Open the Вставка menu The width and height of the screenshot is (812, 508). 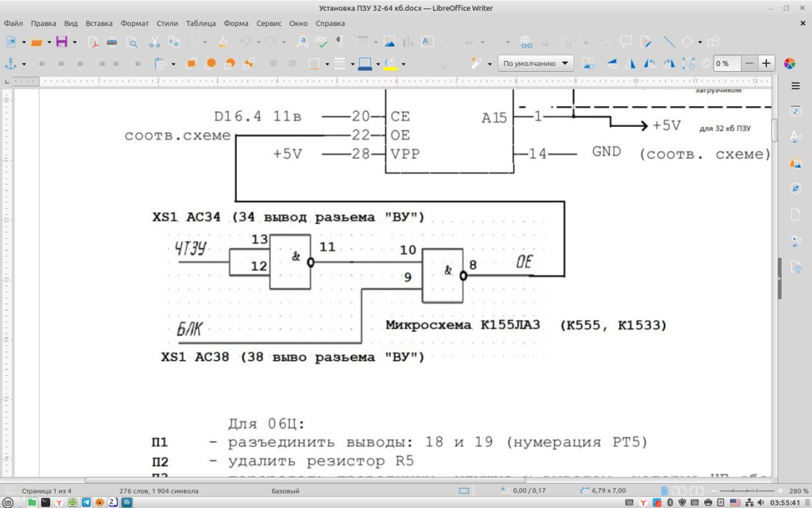coord(99,23)
